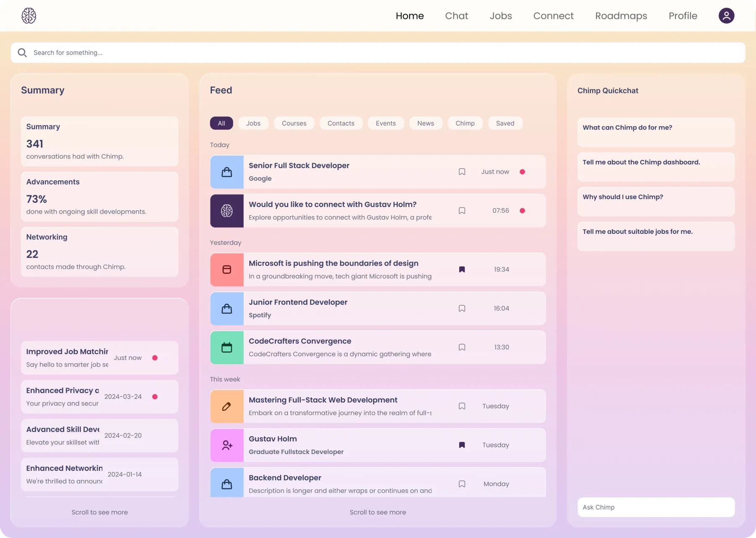Image resolution: width=756 pixels, height=538 pixels.
Task: Select the Saved feed filter
Action: point(505,123)
